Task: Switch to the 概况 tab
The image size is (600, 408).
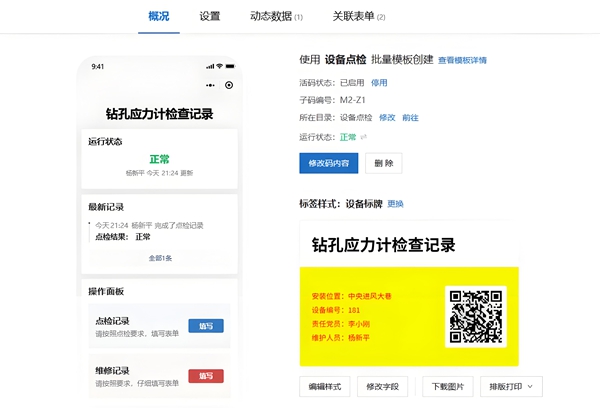Action: point(158,16)
